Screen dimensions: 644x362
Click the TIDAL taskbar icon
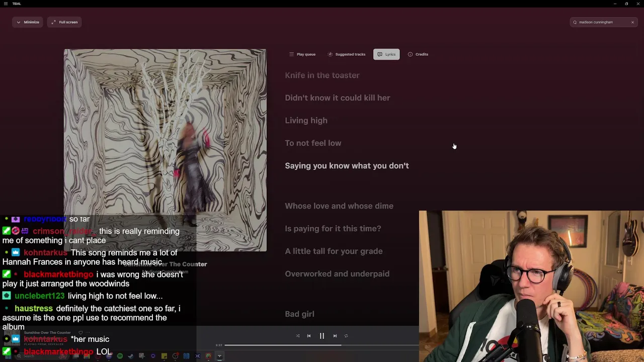click(x=219, y=356)
